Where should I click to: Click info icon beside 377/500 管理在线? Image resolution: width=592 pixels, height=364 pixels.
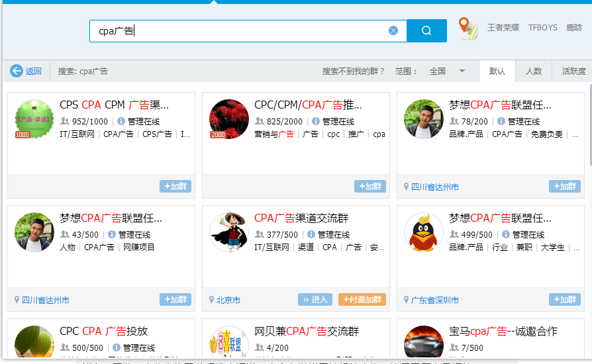tap(311, 234)
